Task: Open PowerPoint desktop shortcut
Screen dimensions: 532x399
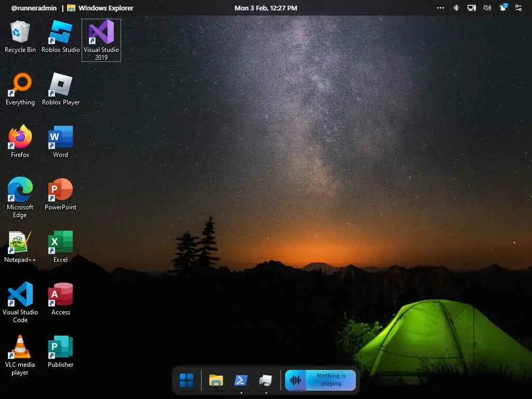Action: pos(60,194)
